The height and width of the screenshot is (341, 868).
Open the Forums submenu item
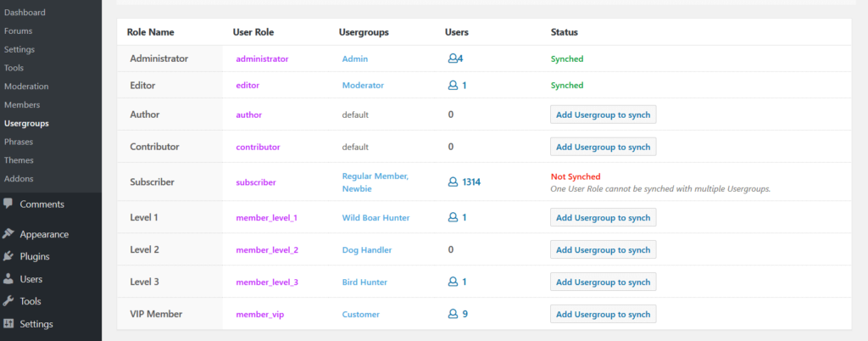point(19,31)
